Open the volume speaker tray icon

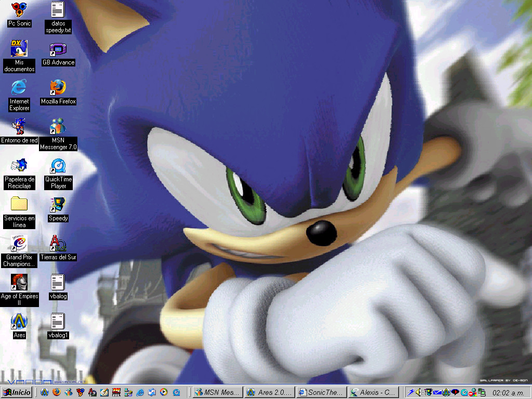point(419,393)
